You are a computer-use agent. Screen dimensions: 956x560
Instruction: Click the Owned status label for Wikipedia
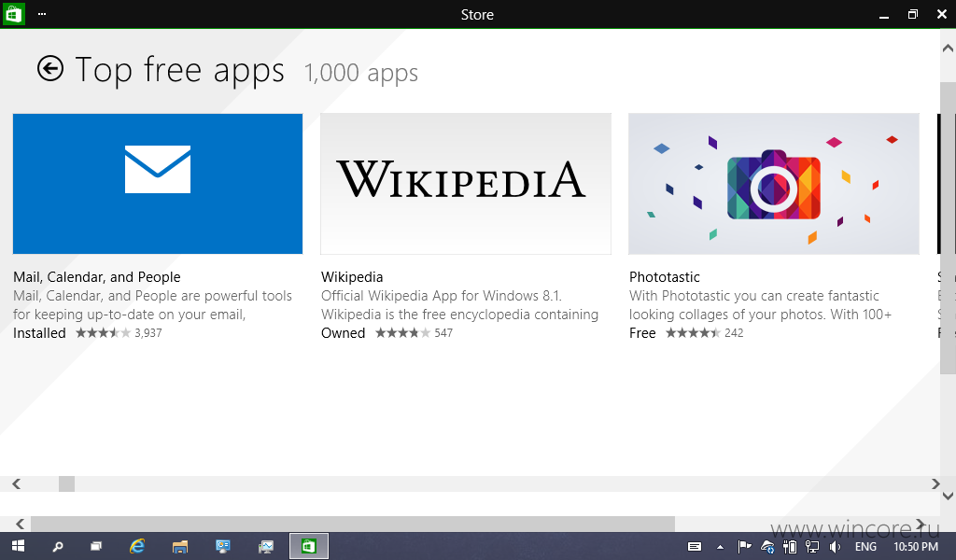(x=343, y=332)
